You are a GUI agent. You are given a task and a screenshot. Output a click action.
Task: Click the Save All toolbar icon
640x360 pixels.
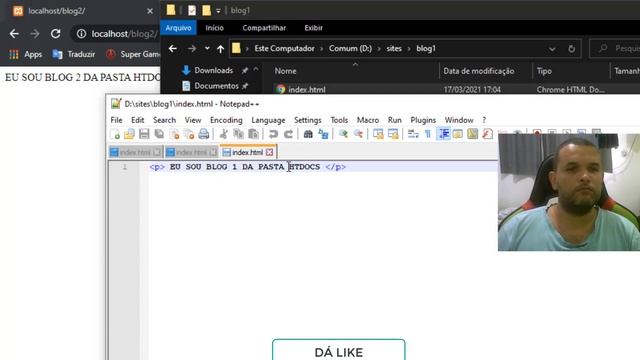pyautogui.click(x=159, y=134)
